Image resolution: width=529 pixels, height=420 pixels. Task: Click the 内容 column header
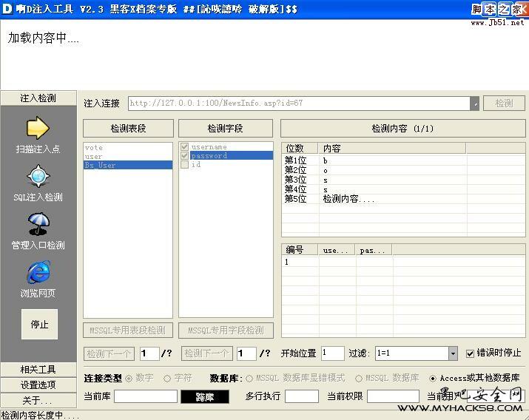392,149
